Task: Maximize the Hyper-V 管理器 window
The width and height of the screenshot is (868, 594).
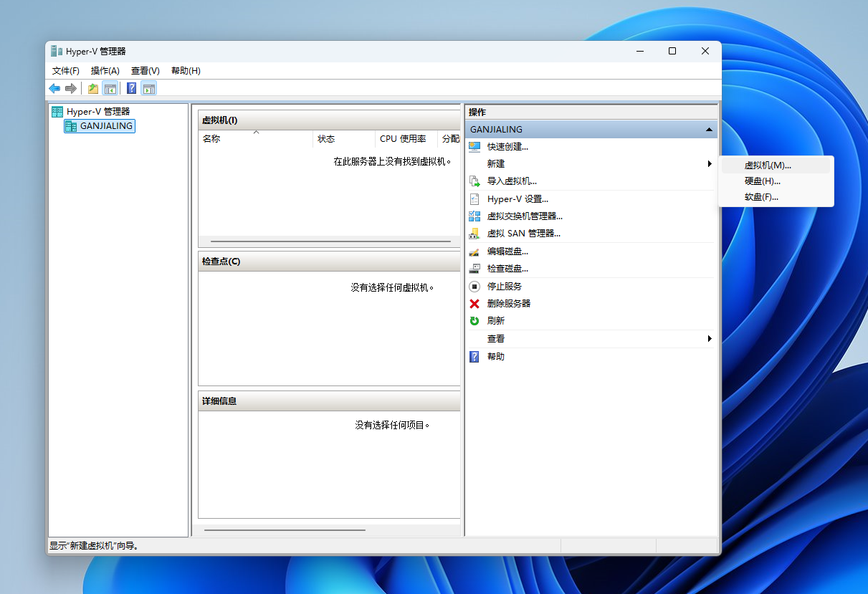Action: click(x=672, y=51)
